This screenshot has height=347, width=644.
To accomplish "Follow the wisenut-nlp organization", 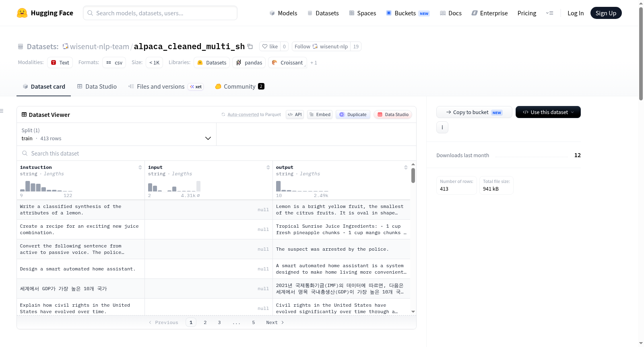I will tap(321, 46).
